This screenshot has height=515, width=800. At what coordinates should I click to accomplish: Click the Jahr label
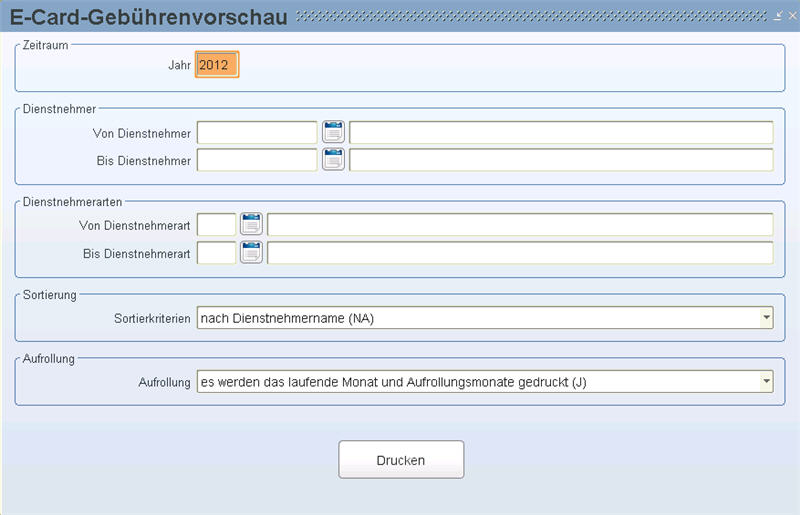pos(179,65)
